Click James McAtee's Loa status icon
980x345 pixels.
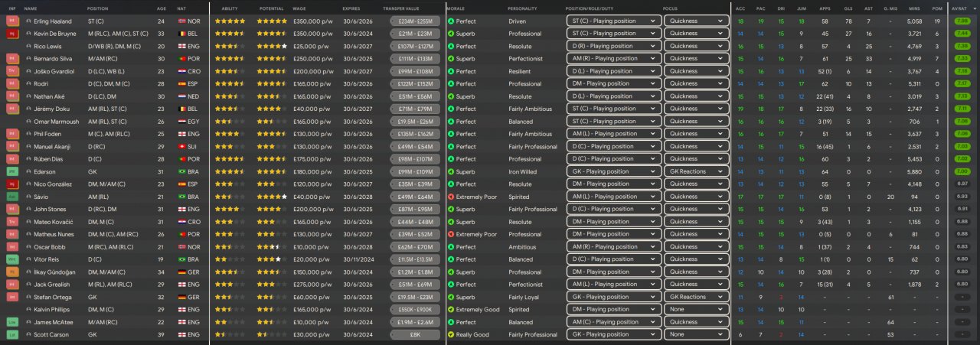tap(12, 322)
